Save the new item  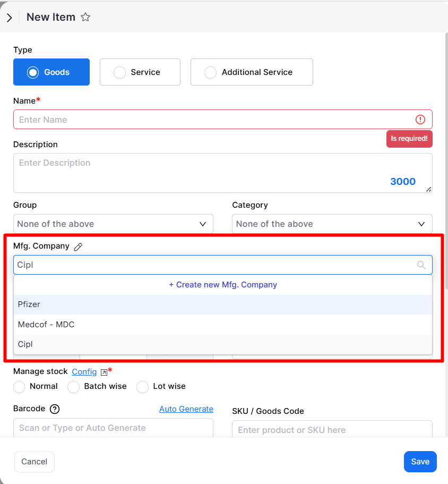(x=420, y=462)
